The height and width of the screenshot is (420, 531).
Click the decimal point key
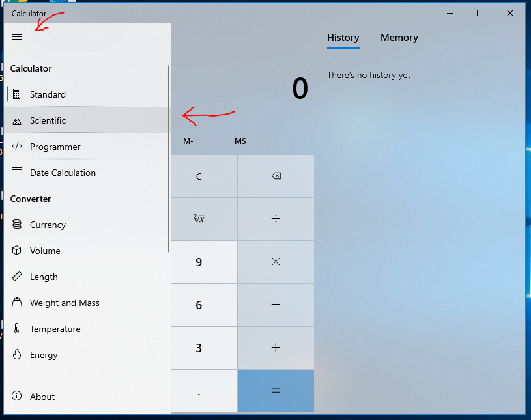pos(203,391)
